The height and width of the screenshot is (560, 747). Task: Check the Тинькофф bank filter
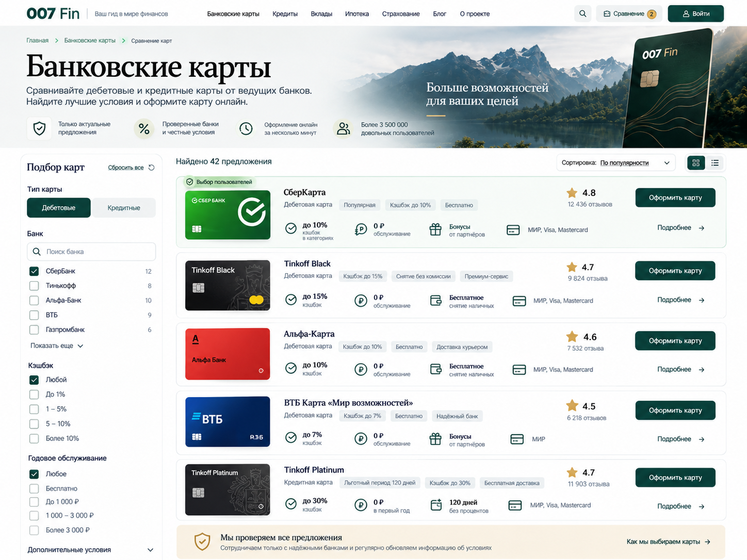click(x=34, y=286)
